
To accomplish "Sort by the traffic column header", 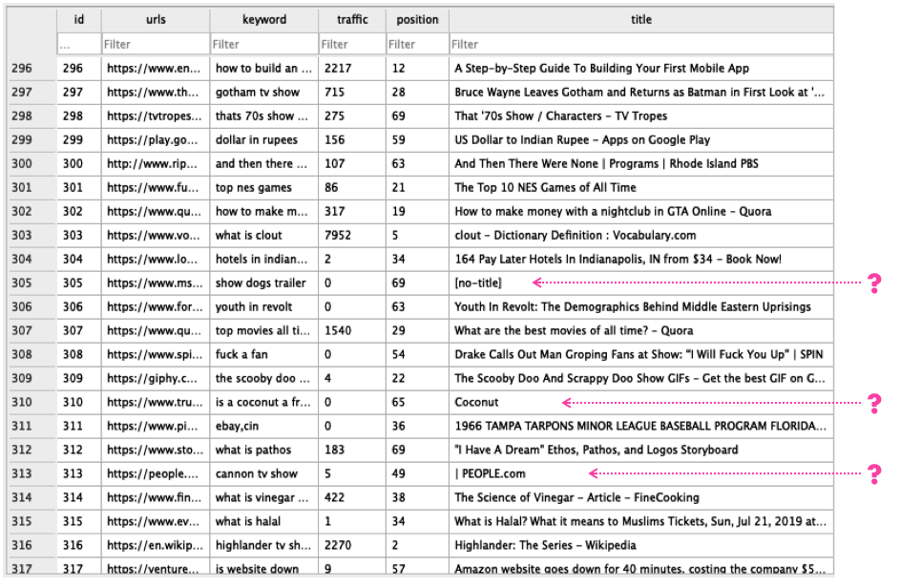I will [351, 19].
